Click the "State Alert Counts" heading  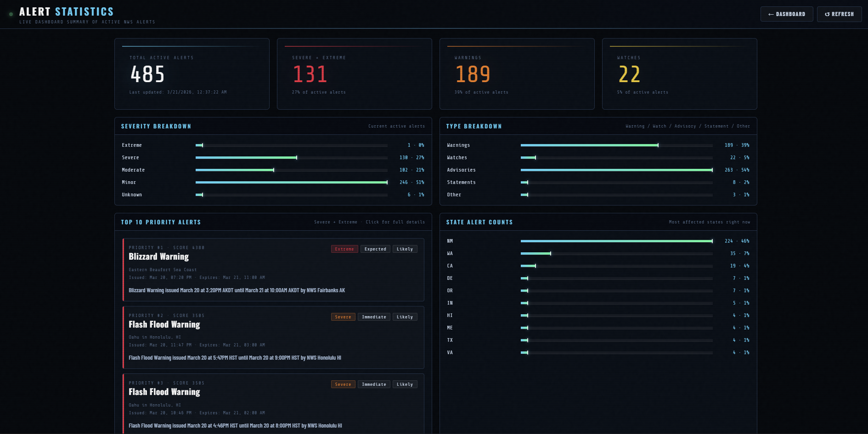[x=479, y=223]
